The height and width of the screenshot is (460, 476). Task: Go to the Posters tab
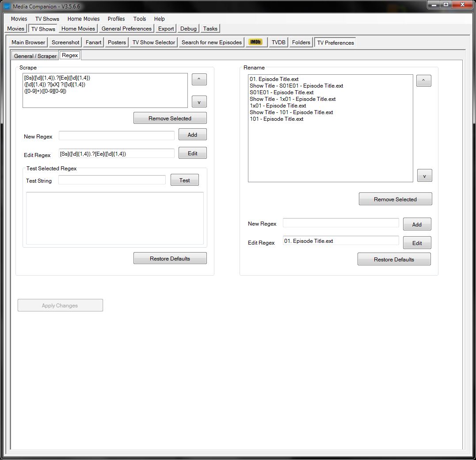117,42
